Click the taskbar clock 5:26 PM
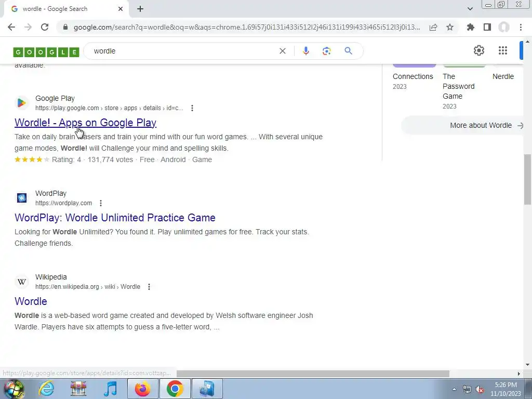The image size is (532, 399). point(506,385)
